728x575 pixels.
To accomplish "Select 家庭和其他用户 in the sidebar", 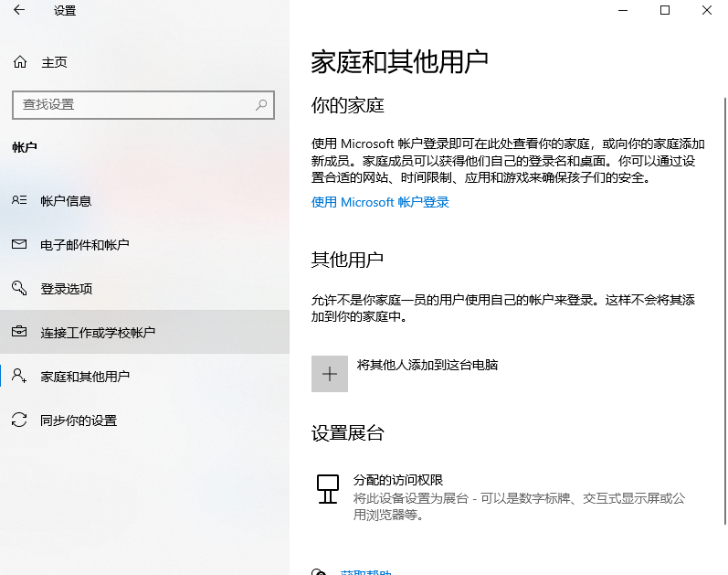I will (85, 377).
